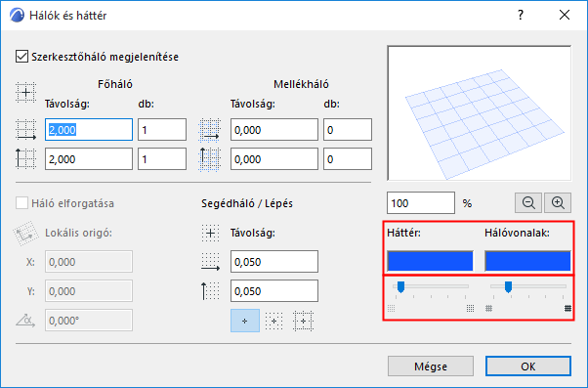This screenshot has height=388, width=588.
Task: Click the Főháló grid icon beside the heading
Action: coord(25,92)
